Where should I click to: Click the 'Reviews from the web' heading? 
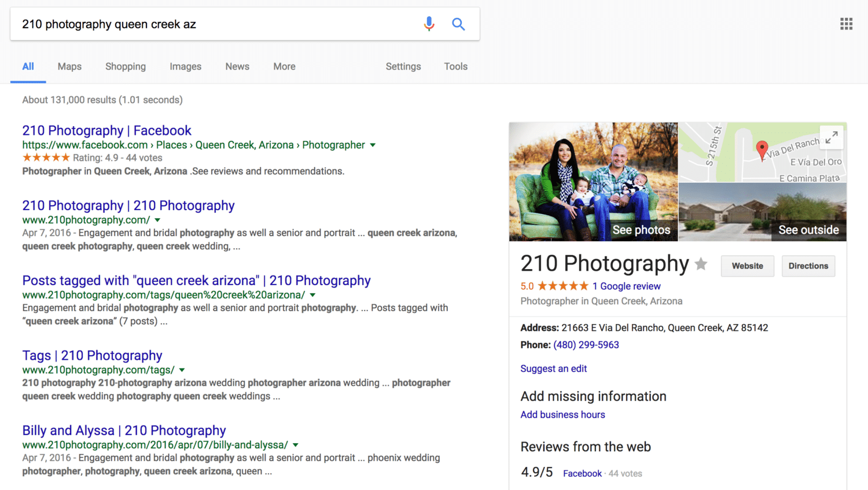pyautogui.click(x=586, y=447)
